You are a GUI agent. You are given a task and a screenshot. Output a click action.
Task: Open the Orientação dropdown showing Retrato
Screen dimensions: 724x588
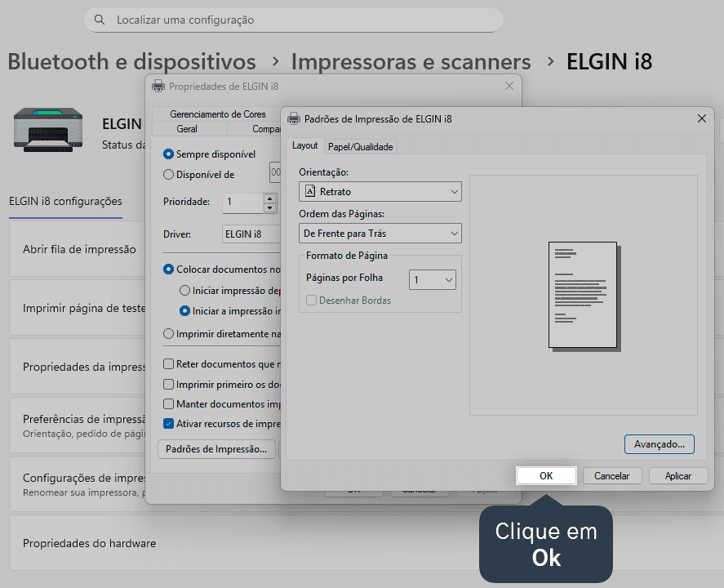coord(380,192)
